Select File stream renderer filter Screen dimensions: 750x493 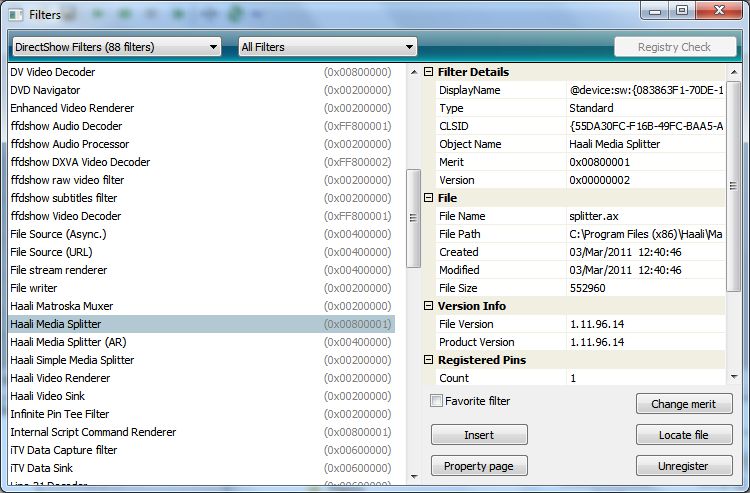pos(201,270)
